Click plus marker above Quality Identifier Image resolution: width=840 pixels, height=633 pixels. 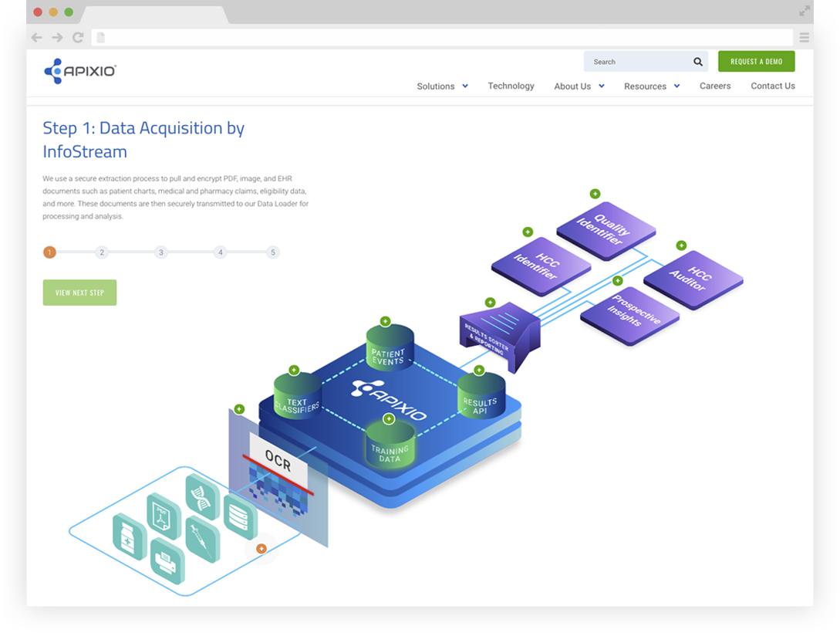[x=595, y=194]
